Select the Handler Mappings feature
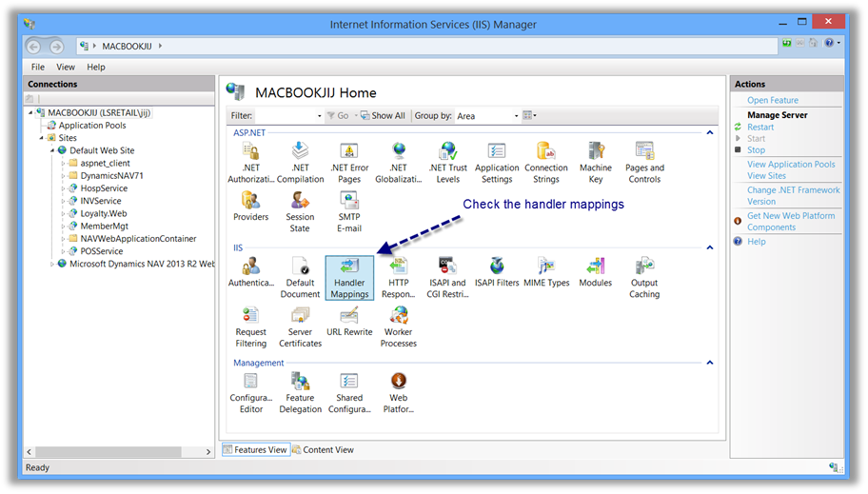This screenshot has width=868, height=494. click(349, 278)
